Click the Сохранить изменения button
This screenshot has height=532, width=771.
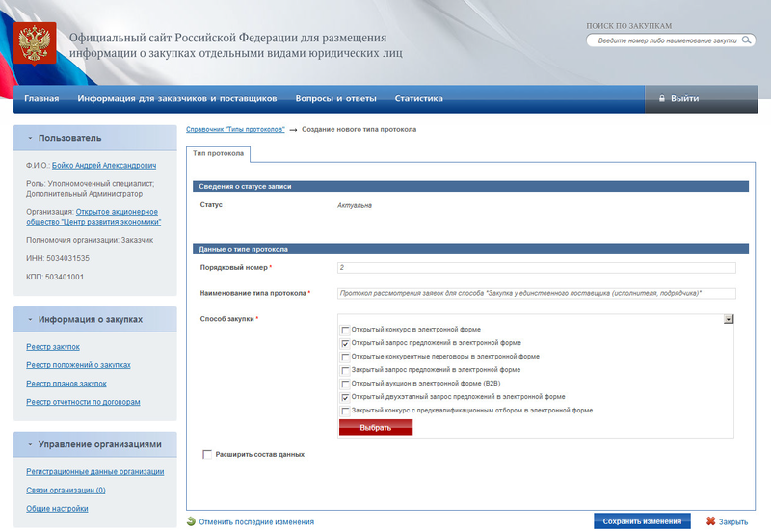point(642,521)
